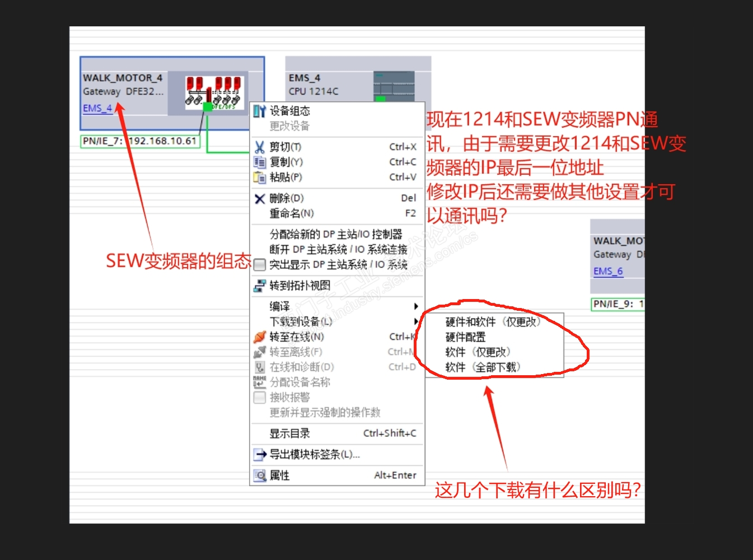Click the X delete icon beside 删除
Image resolution: width=753 pixels, height=560 pixels.
pyautogui.click(x=259, y=199)
